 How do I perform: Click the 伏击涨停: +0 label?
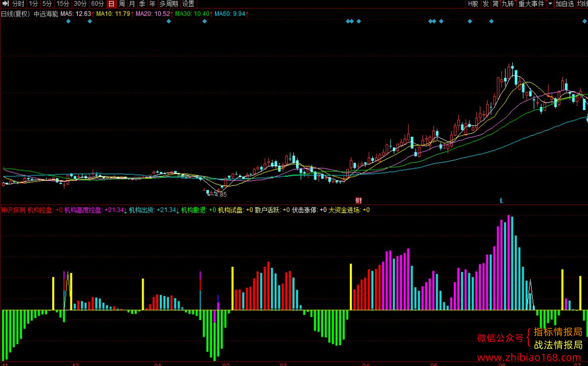[x=309, y=210]
